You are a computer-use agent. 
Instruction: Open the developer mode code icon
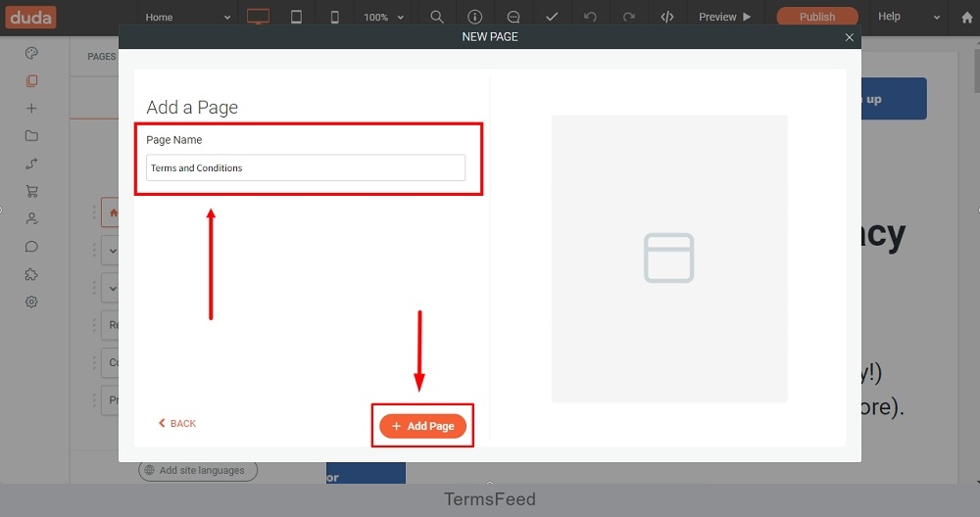coord(666,17)
